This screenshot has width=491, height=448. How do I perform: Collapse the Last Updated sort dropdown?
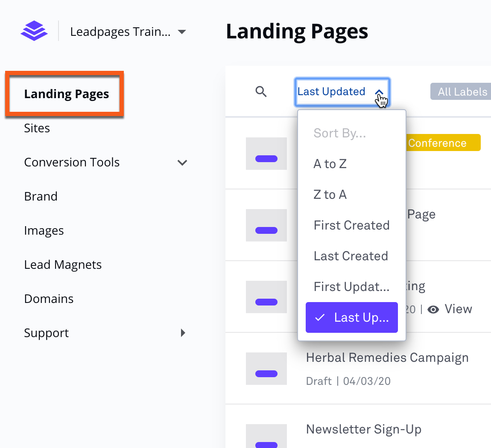(x=342, y=91)
